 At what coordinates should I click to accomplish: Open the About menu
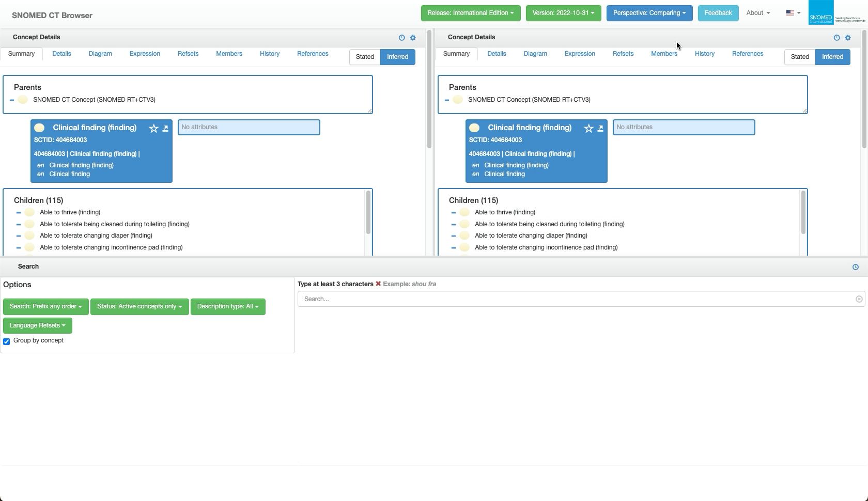pyautogui.click(x=758, y=13)
